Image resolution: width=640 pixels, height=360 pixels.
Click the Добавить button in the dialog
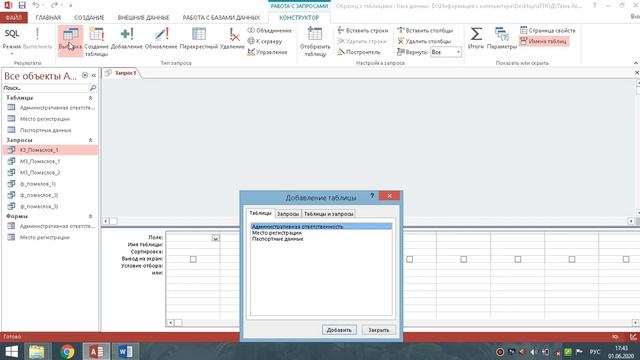tap(339, 330)
